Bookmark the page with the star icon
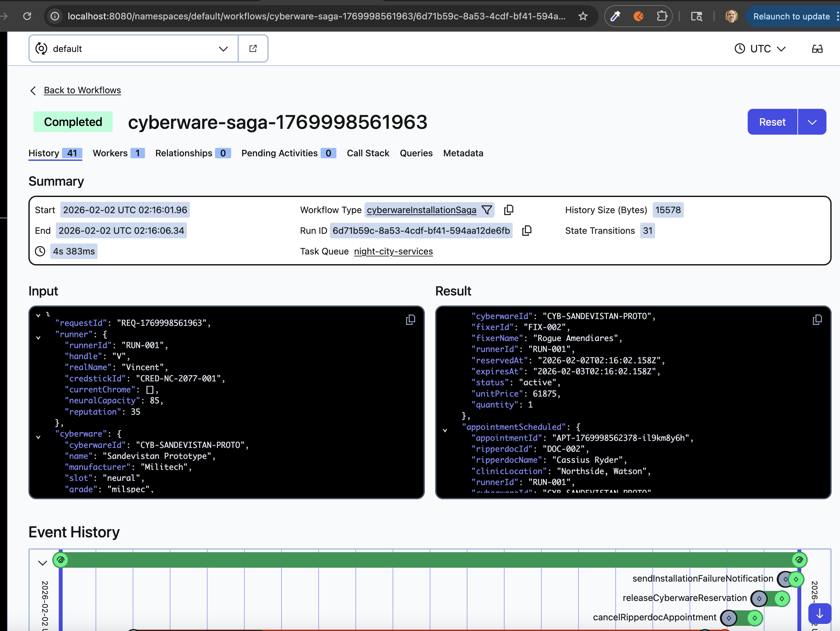This screenshot has width=840, height=631. pos(582,16)
